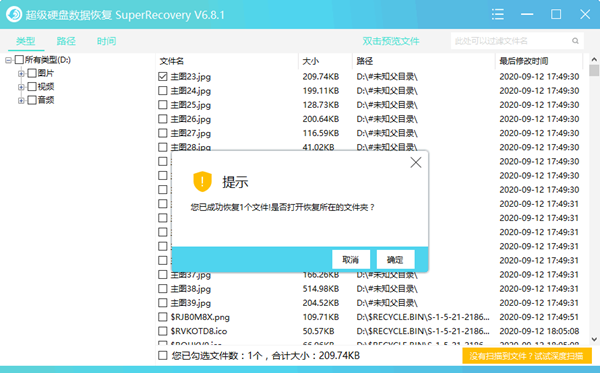The image size is (600, 373).
Task: Click size value 514.98KB
Action: tap(321, 289)
